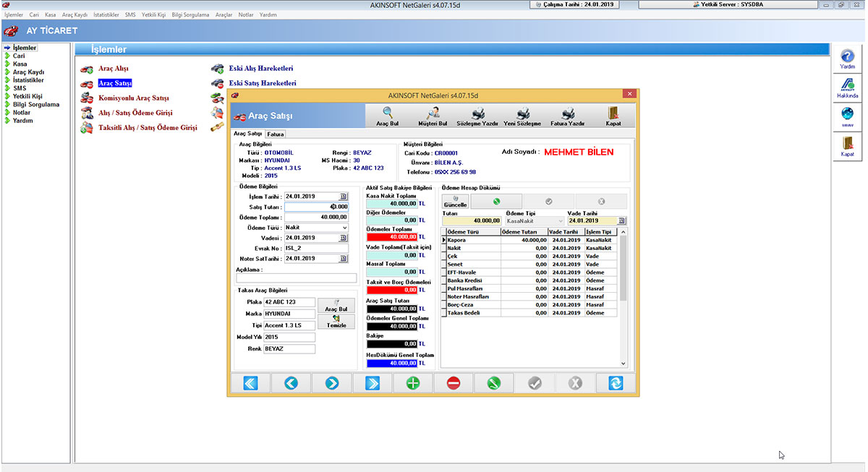Open the Ödeme Türü dropdown showing Nakit
Image resolution: width=868 pixels, height=472 pixels.
tap(344, 228)
